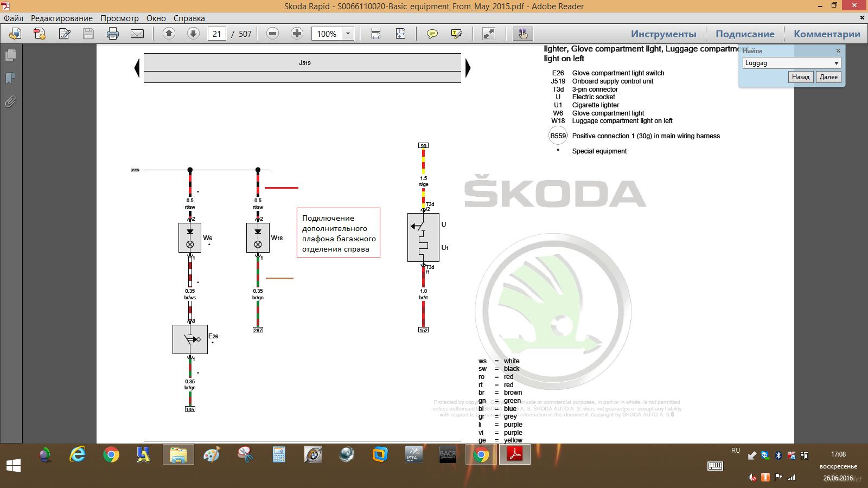Click the "Cigarette lighter" legend text

[x=596, y=105]
